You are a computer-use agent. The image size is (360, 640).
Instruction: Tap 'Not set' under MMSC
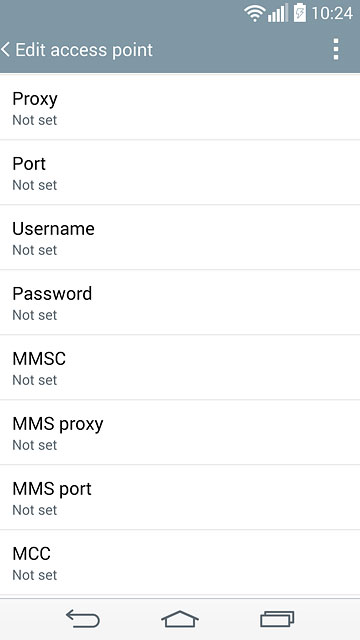[x=35, y=380]
